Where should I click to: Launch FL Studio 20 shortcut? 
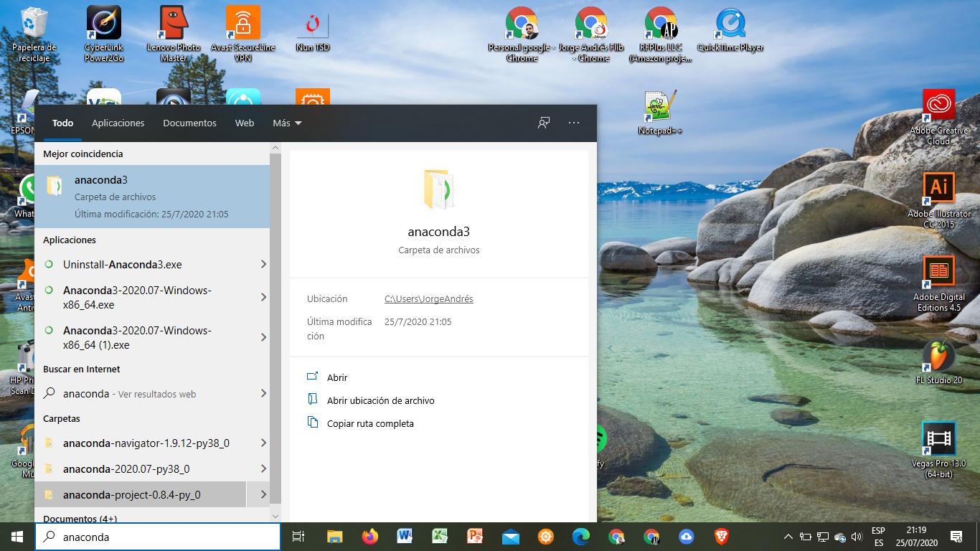pyautogui.click(x=938, y=362)
